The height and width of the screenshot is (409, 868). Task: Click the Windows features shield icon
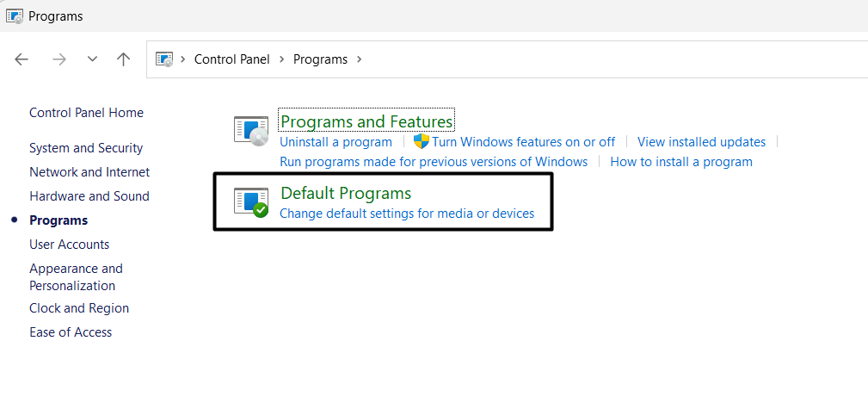click(x=422, y=142)
